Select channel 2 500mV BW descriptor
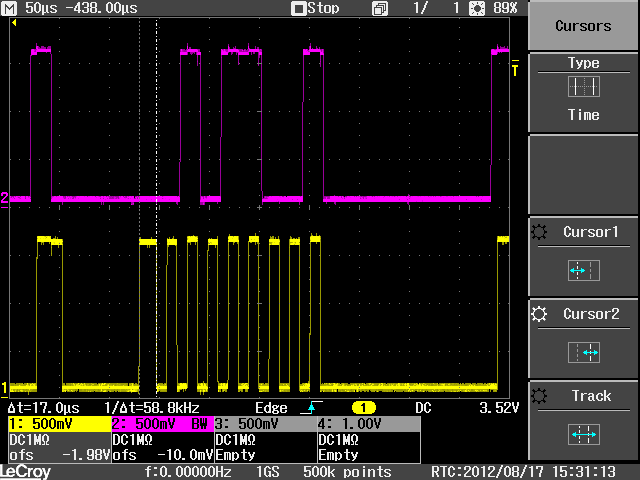Viewport: 640px width, 480px height. click(x=162, y=424)
